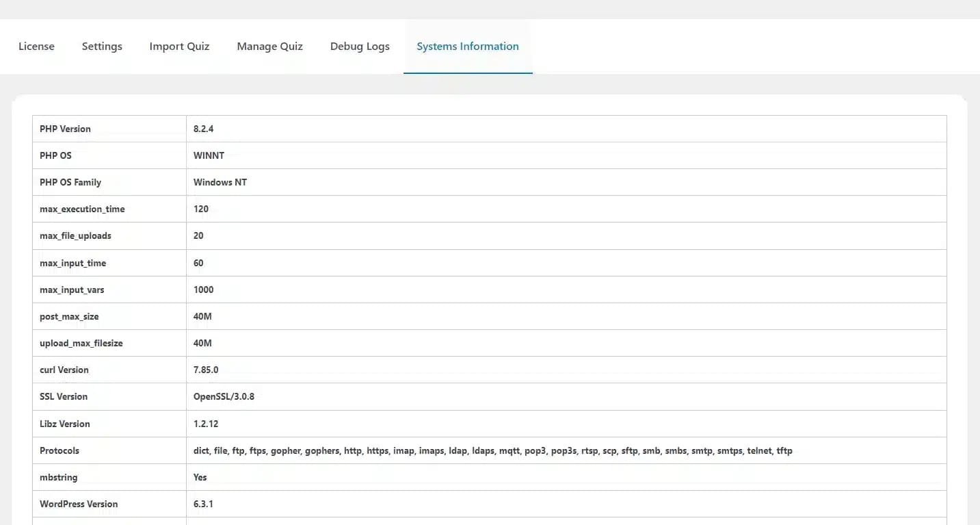
Task: Select the max_input_vars value 1000
Action: [x=204, y=290]
